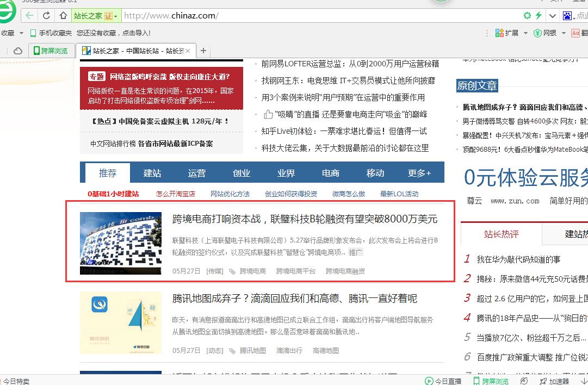This screenshot has width=588, height=385.
Task: Click the green lightning speed-mode icon
Action: coord(539,15)
